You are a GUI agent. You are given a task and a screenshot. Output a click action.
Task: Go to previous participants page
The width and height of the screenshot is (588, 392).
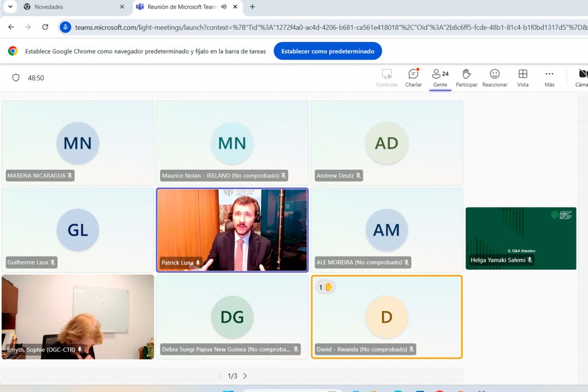(x=219, y=376)
